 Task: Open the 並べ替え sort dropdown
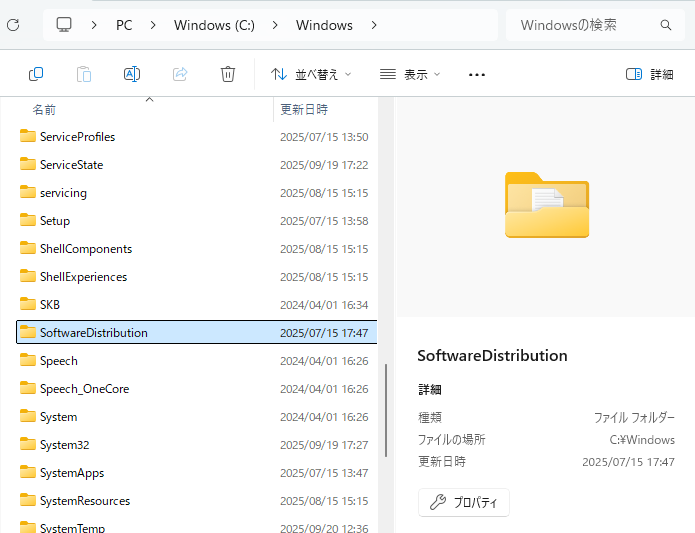click(312, 74)
